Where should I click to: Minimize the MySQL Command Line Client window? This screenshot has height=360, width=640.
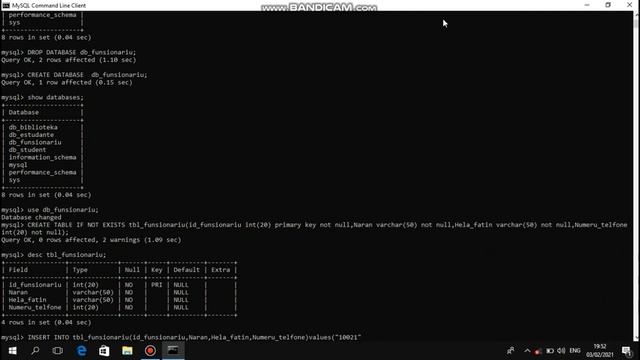tap(587, 5)
